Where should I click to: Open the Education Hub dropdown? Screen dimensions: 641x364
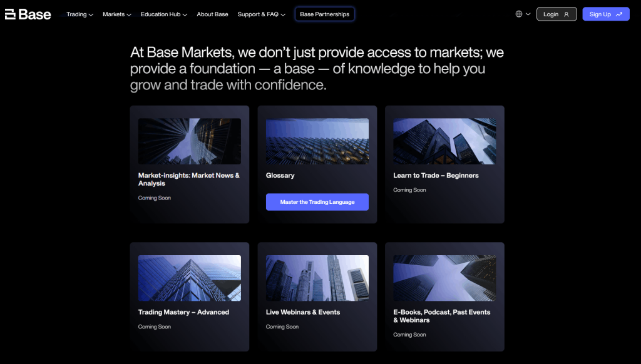pyautogui.click(x=164, y=14)
